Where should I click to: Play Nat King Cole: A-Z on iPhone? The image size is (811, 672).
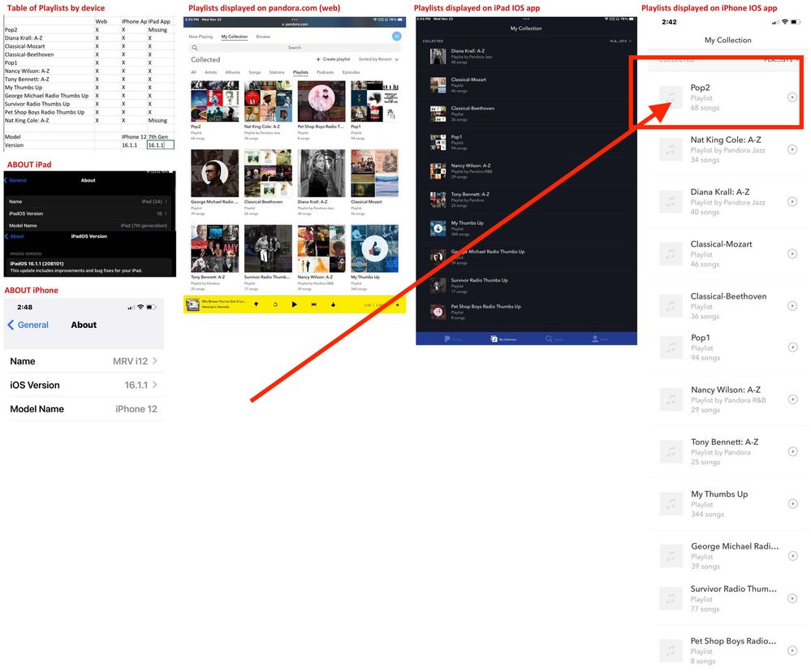click(792, 150)
